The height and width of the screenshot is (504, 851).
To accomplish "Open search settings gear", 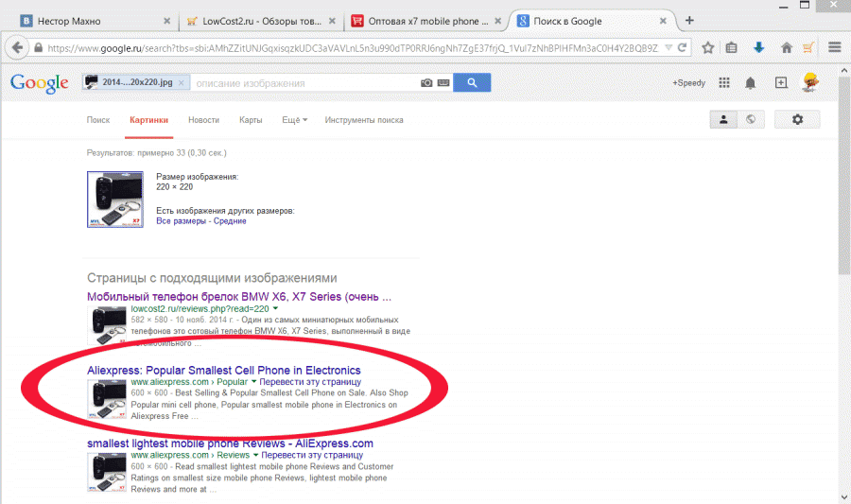I will coord(797,119).
